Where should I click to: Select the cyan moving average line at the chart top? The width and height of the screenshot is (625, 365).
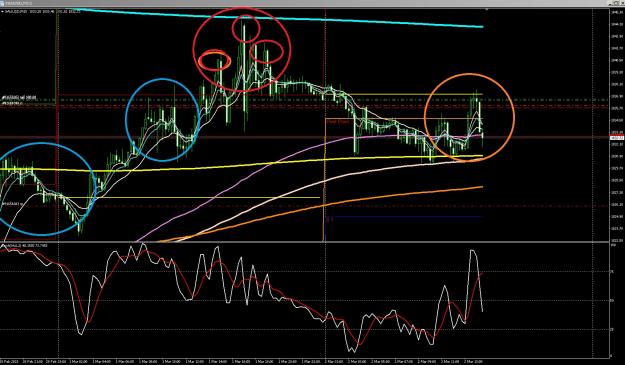pyautogui.click(x=279, y=18)
